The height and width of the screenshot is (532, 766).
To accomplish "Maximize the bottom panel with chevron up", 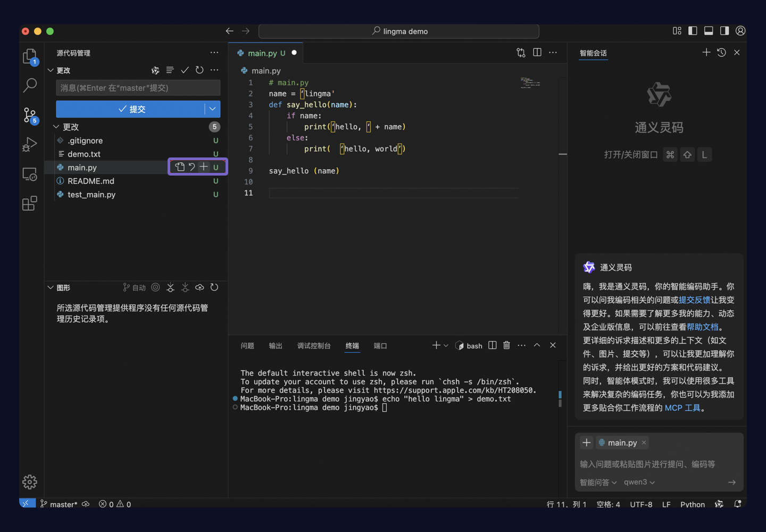I will coord(537,345).
